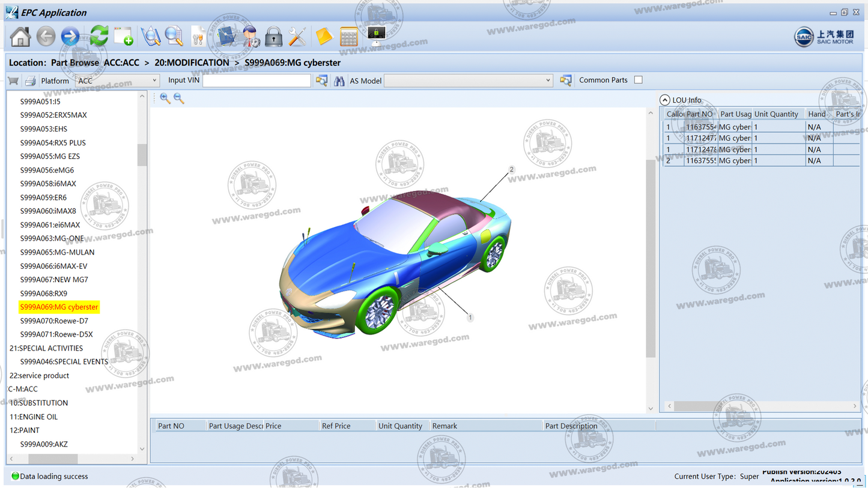Click the padlock icon
868x488 pixels.
[x=274, y=37]
